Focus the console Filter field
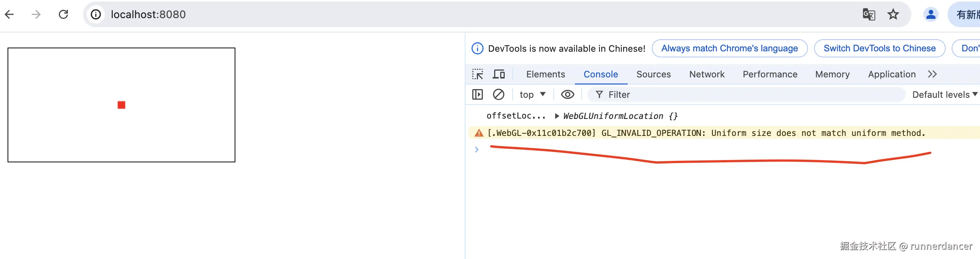 746,94
